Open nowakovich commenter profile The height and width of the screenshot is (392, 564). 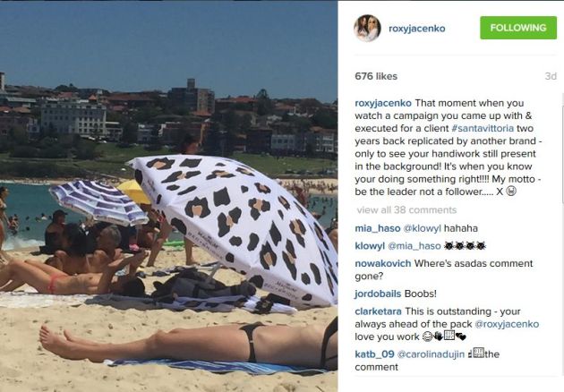pyautogui.click(x=383, y=264)
